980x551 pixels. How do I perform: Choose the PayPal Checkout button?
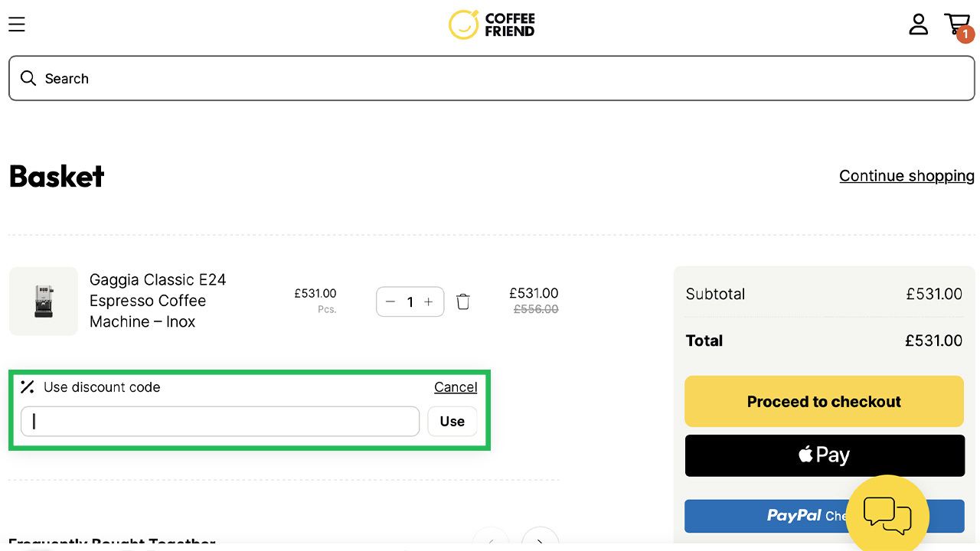tap(766, 517)
